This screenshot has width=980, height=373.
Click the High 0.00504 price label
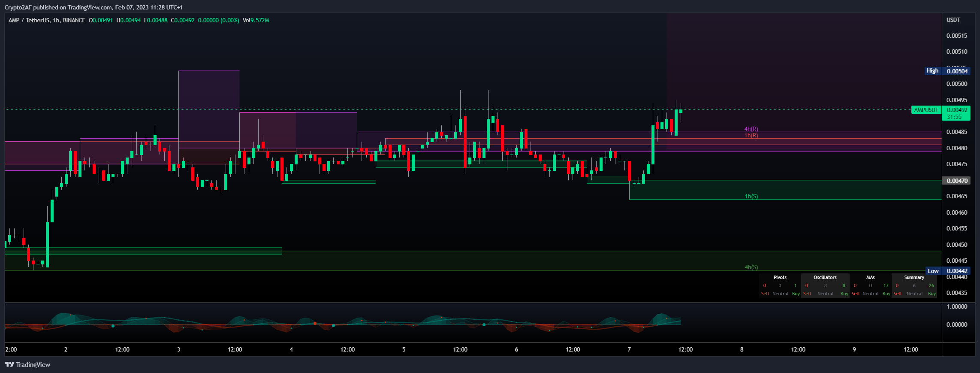[947, 71]
